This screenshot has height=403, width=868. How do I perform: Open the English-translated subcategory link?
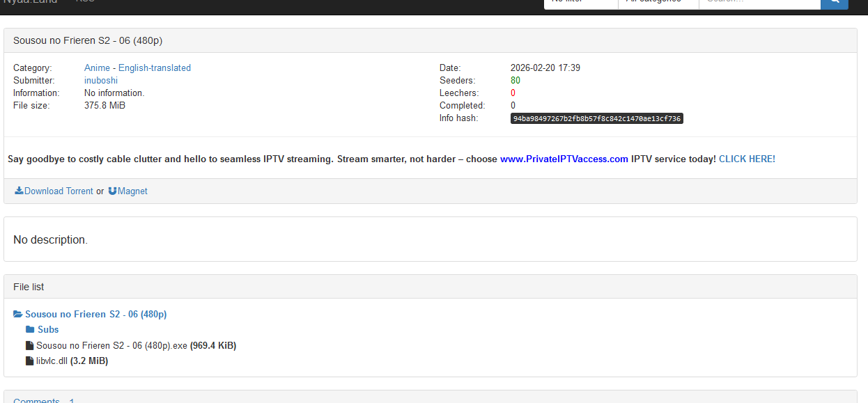[155, 68]
